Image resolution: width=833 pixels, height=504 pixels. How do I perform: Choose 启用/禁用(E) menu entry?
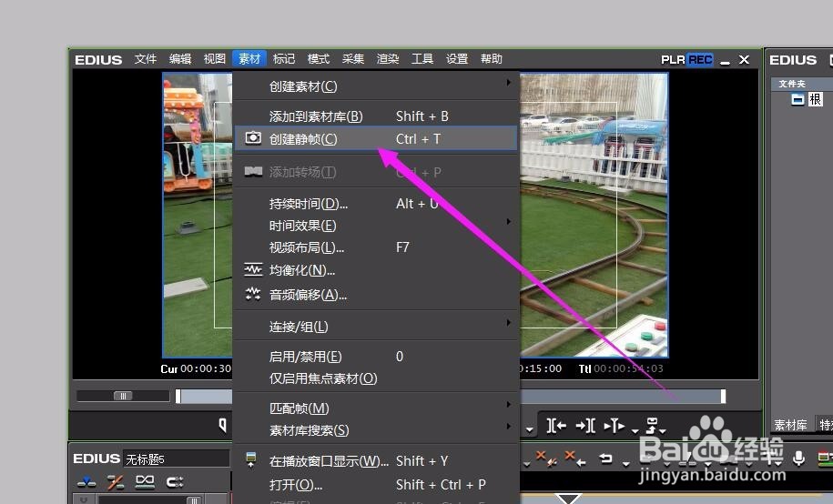click(x=376, y=357)
